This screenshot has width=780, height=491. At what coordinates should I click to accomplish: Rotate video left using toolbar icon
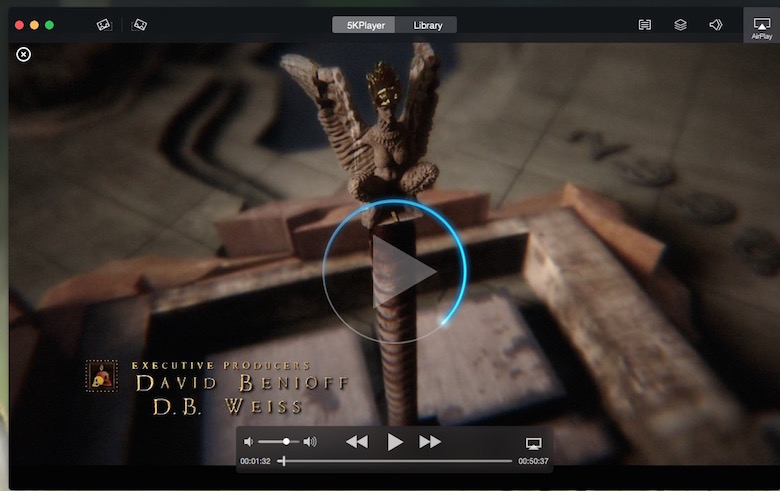(x=104, y=25)
